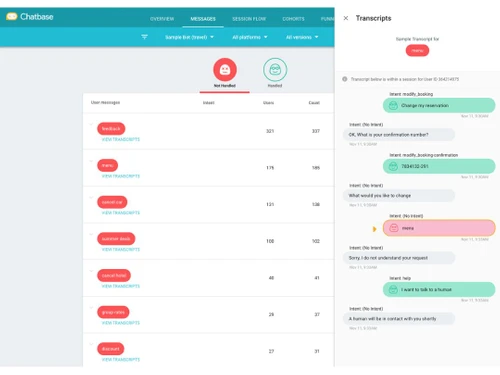This screenshot has height=375, width=500.
Task: Click the red feedback message pill
Action: 111,129
